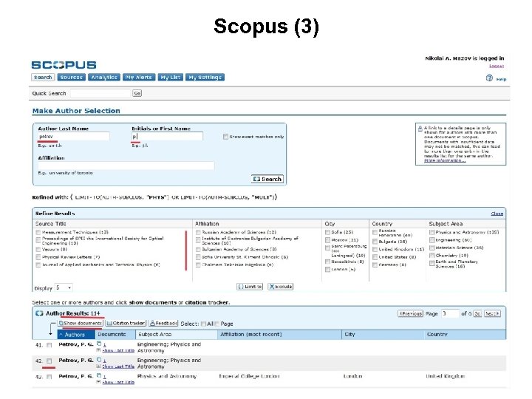Screen dimensions: 532x399
Task: Go to the Next results page
Action: tap(491, 314)
